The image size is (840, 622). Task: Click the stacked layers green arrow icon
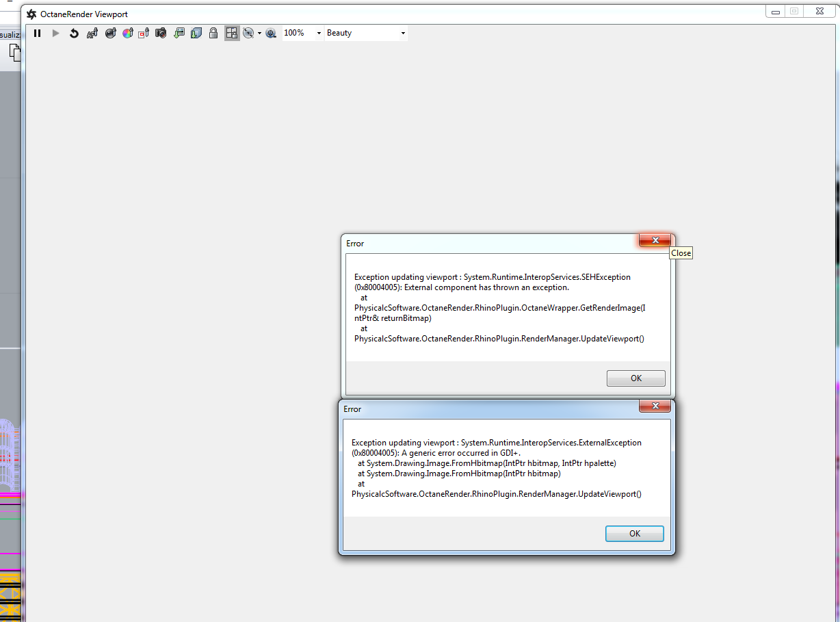196,33
